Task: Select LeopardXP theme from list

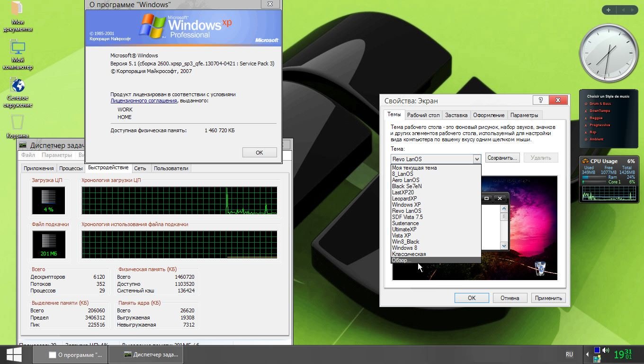Action: (436, 199)
